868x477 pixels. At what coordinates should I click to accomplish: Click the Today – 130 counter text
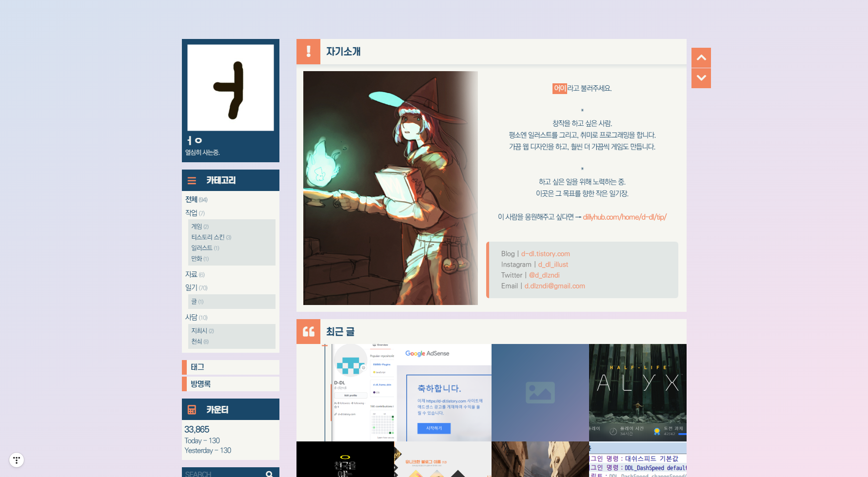tap(202, 440)
